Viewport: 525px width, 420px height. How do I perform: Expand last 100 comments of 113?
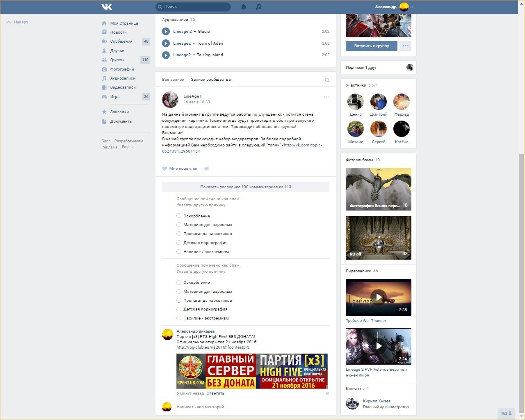tap(246, 187)
